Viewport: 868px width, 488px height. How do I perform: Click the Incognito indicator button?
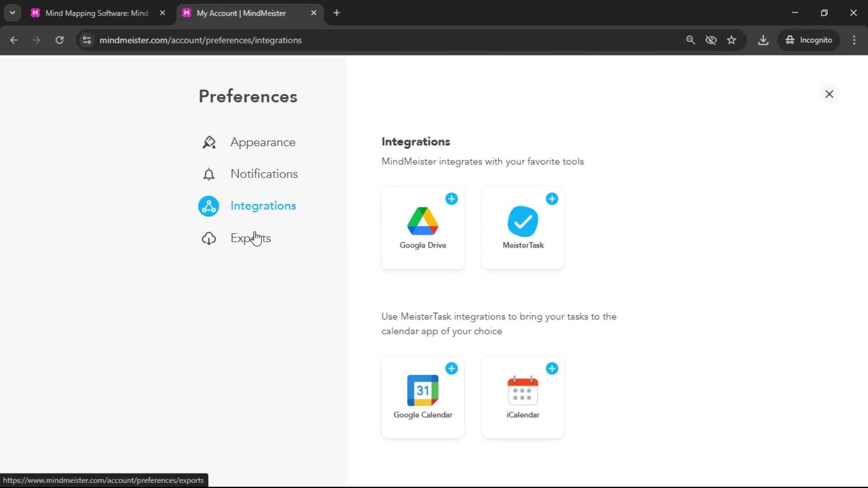coord(809,40)
